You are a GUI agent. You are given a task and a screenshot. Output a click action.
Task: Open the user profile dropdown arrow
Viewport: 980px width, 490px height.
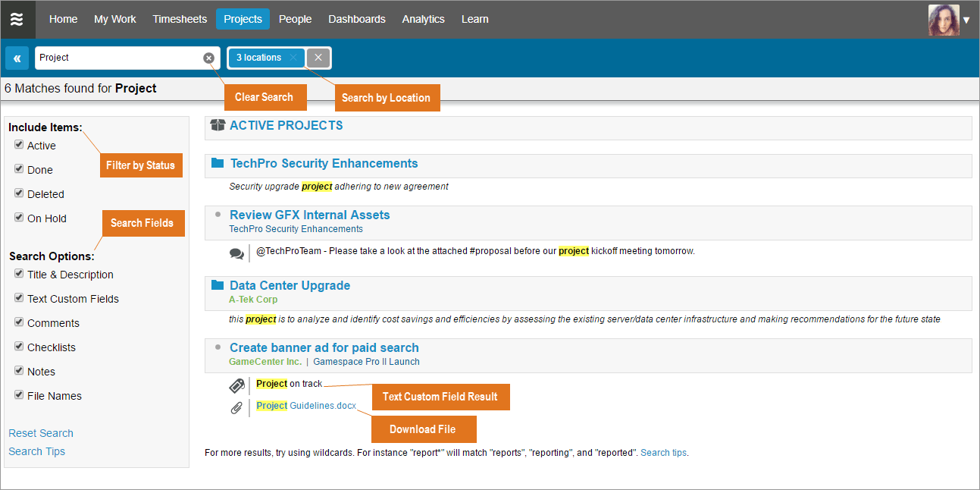tap(966, 20)
